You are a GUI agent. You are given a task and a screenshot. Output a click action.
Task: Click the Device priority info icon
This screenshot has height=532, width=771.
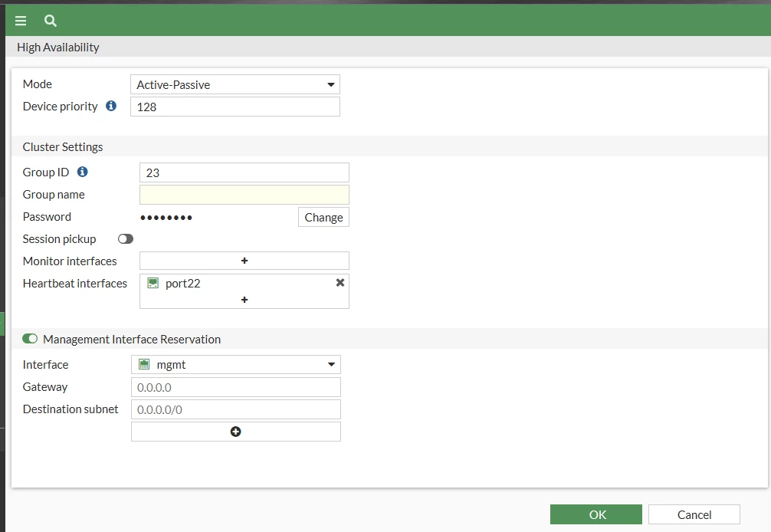click(x=111, y=106)
